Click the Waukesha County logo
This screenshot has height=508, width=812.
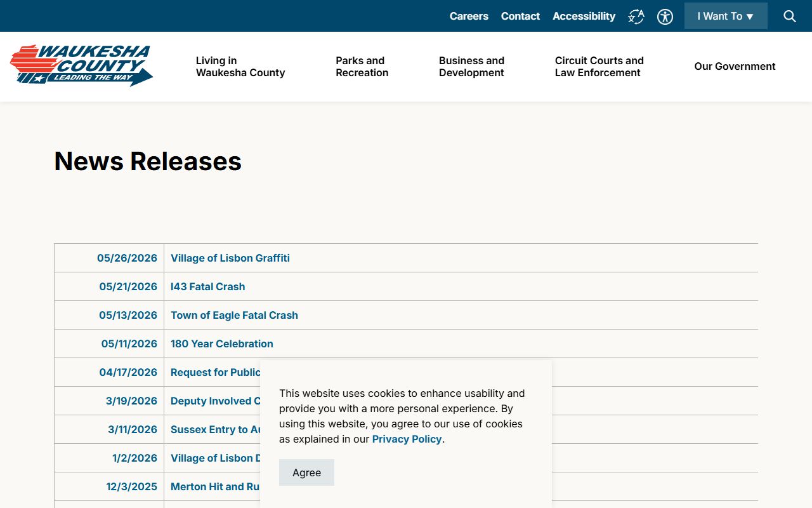pyautogui.click(x=81, y=65)
